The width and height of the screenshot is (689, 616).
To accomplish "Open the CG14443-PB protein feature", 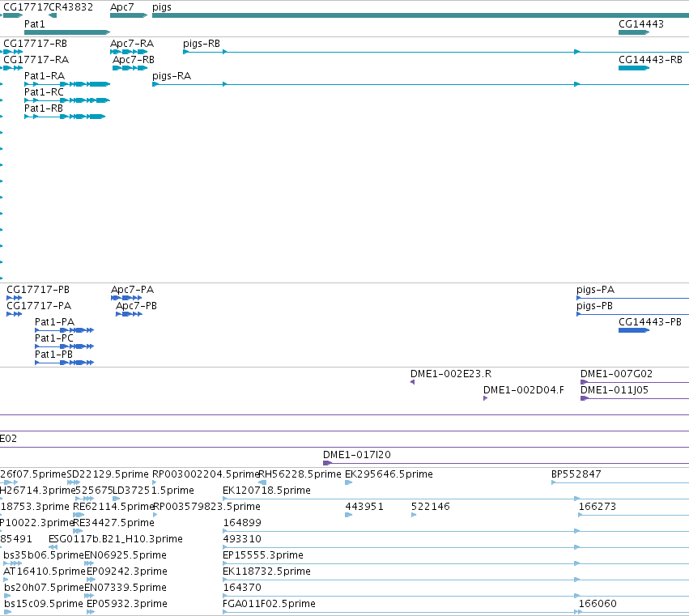I will 634,330.
